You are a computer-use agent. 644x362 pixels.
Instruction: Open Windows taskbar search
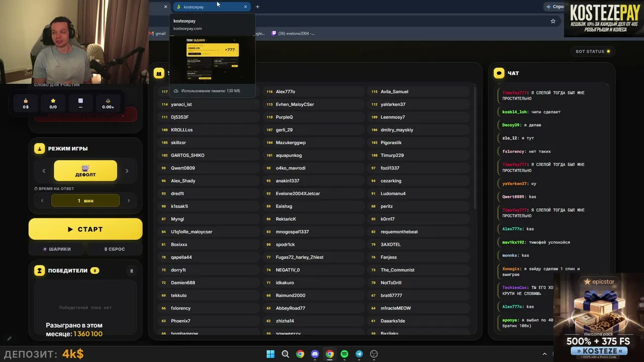pos(285,354)
